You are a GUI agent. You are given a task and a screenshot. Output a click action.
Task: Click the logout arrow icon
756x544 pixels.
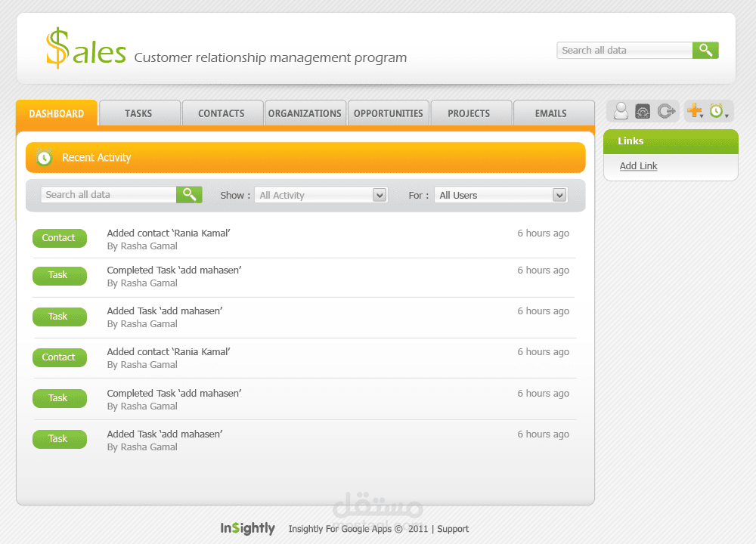pos(666,111)
